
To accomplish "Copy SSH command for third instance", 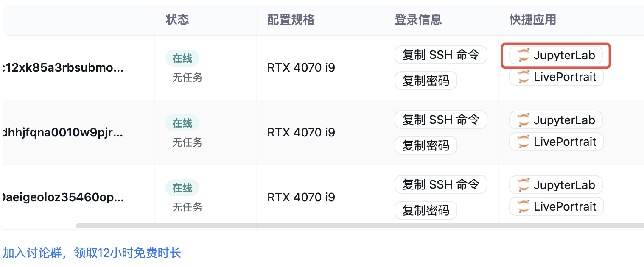I will pos(440,184).
